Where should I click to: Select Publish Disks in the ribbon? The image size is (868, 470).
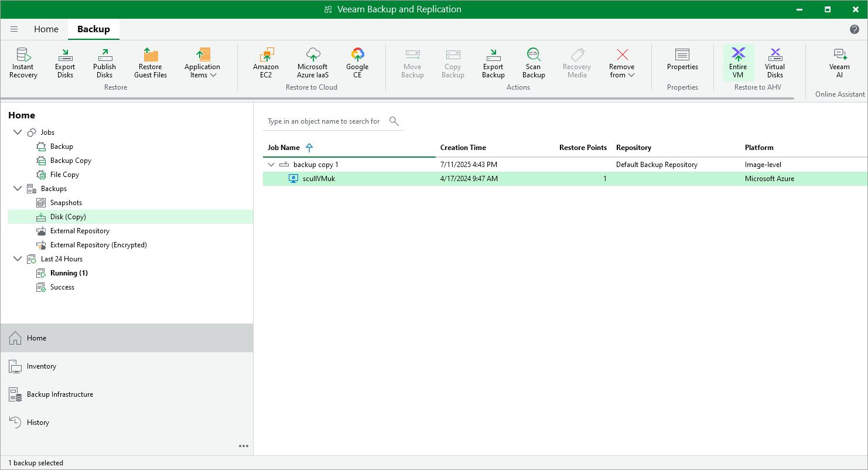pos(104,63)
